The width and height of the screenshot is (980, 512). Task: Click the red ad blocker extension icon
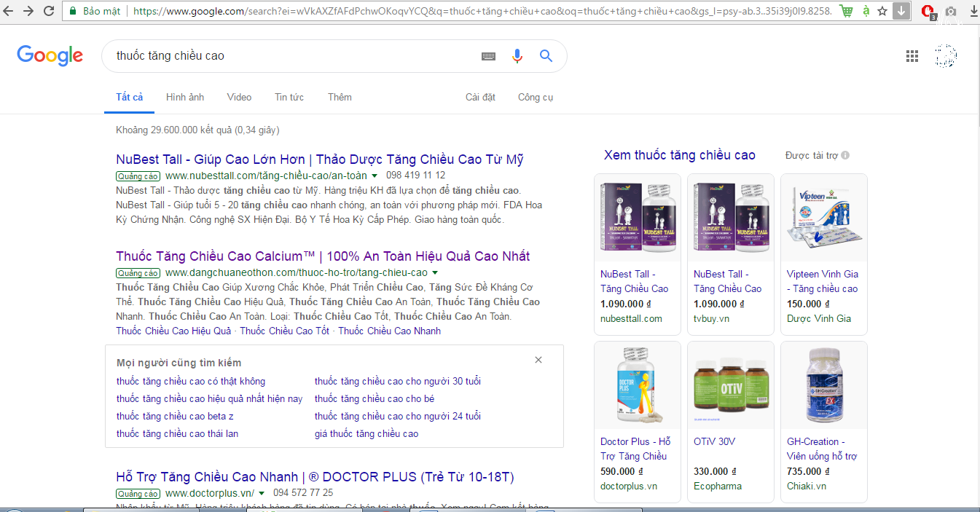click(928, 12)
